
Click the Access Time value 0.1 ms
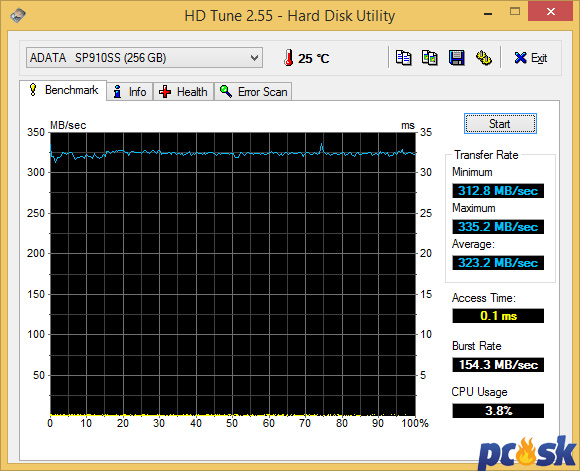click(x=498, y=316)
